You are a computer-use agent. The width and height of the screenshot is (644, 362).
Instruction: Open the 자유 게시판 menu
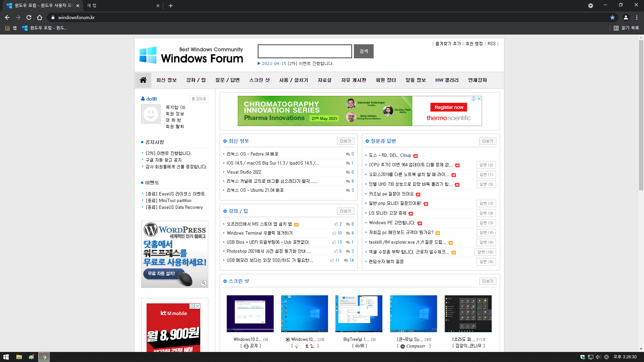tap(354, 80)
